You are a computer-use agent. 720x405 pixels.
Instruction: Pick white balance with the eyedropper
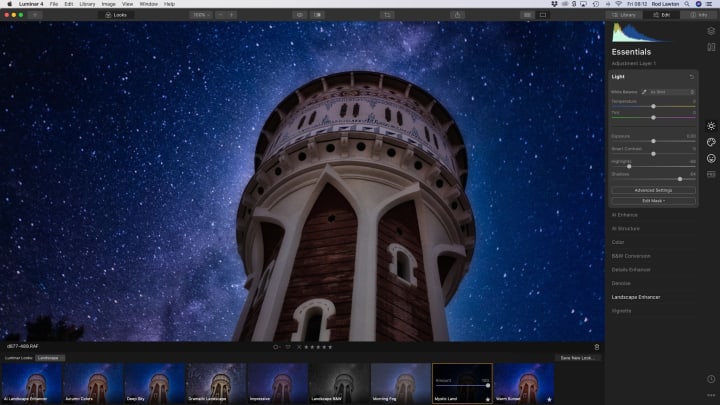tap(644, 92)
